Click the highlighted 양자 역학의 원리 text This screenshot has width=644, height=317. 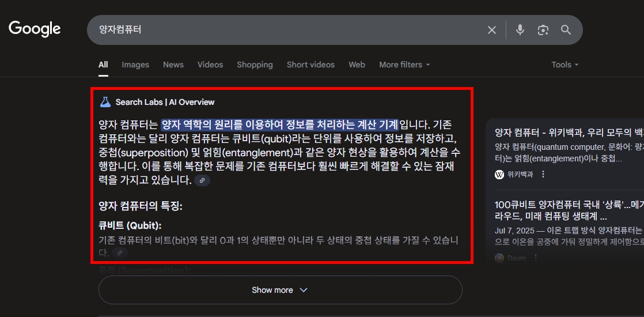click(280, 124)
